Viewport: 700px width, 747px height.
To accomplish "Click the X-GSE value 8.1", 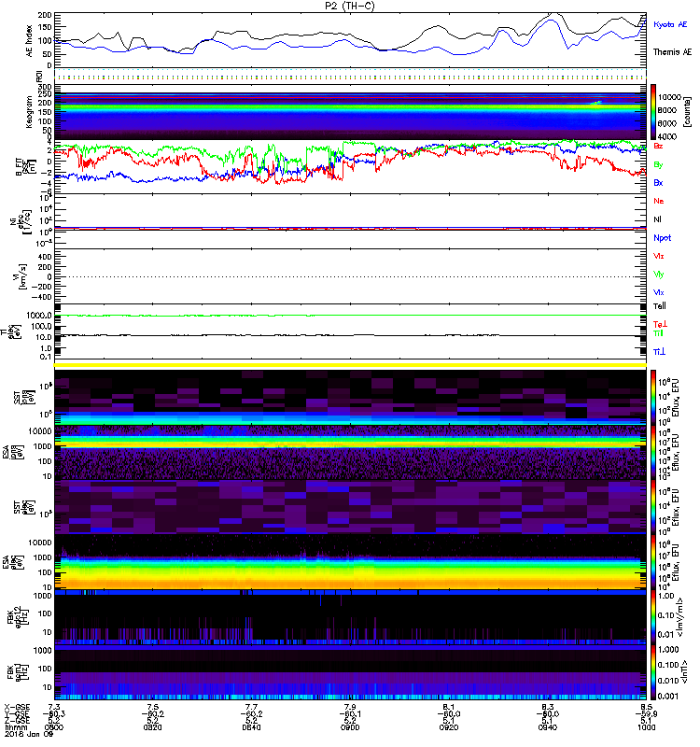I will tap(449, 707).
